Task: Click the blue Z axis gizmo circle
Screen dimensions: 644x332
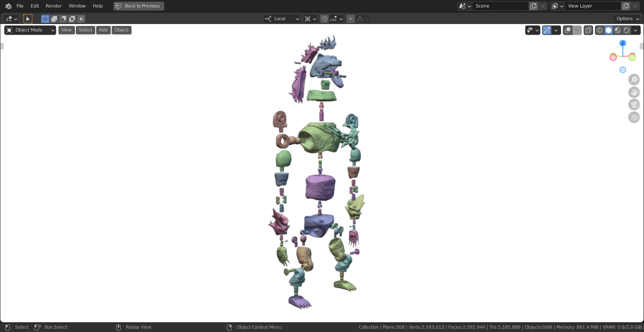Action: pos(623,43)
